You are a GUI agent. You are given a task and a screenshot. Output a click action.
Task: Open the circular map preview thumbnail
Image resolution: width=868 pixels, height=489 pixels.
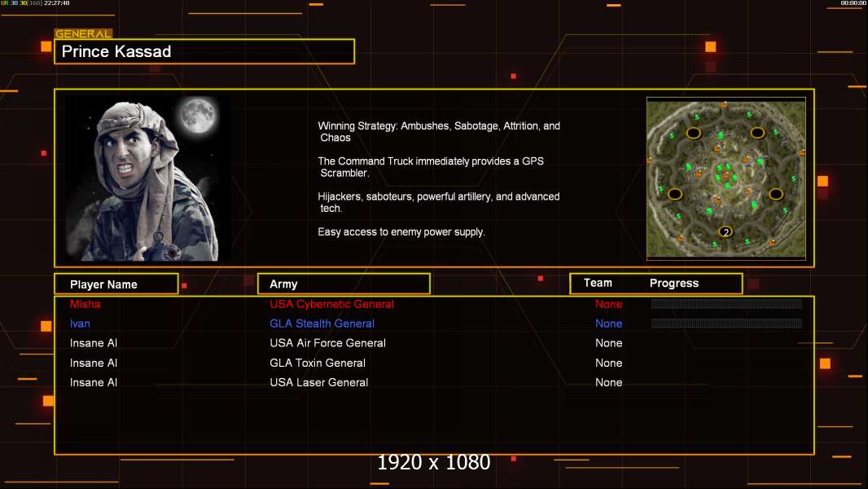pos(726,178)
